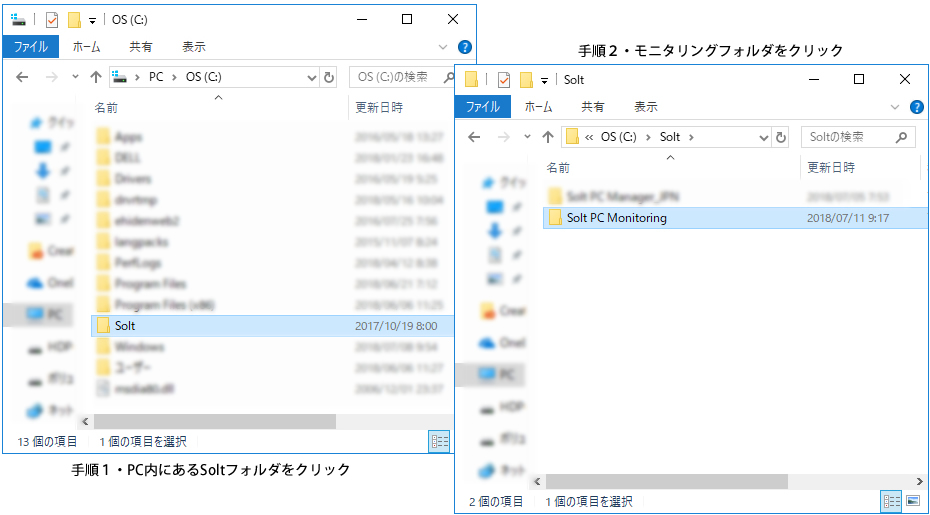
Task: Open help icon in OS (C:) window
Action: tap(465, 47)
